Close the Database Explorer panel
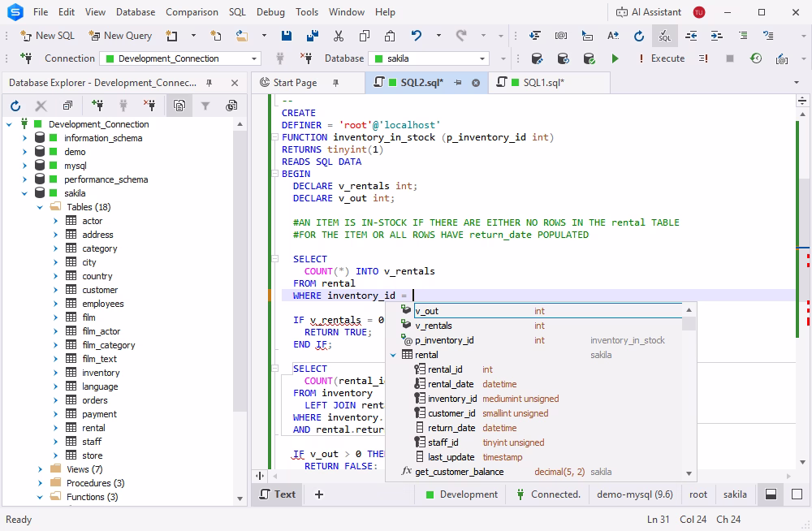 [x=235, y=83]
